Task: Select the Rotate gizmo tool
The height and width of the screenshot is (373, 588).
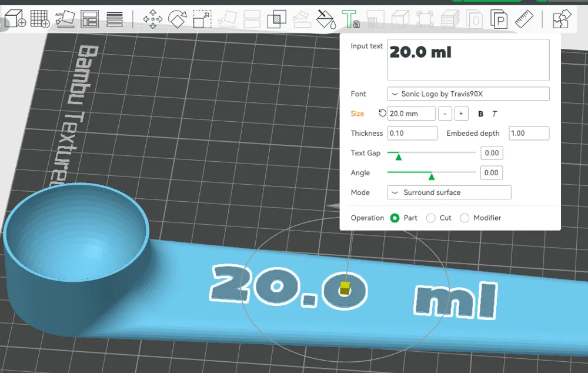Action: [x=178, y=19]
